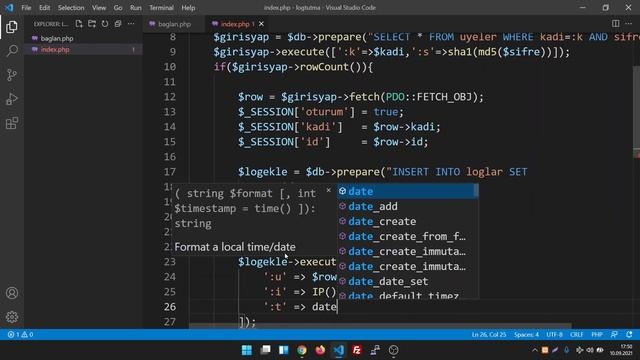Click the feedback icon in status bar
Image resolution: width=640 pixels, height=360 pixels.
(614, 335)
